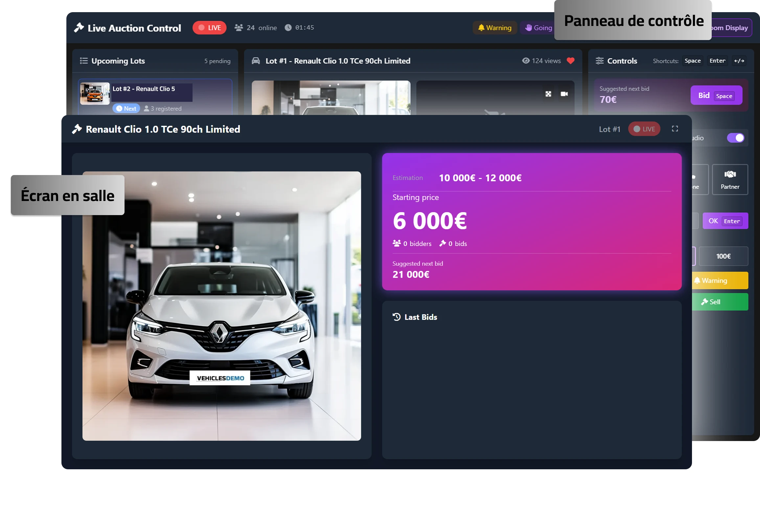Click bidders group icon beside '0 bidders'

pos(397,243)
